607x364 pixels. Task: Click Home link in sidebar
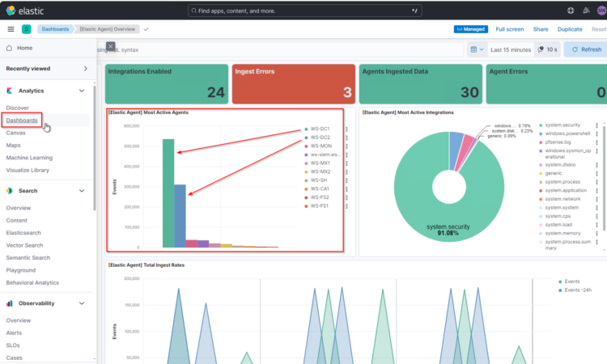[x=25, y=48]
